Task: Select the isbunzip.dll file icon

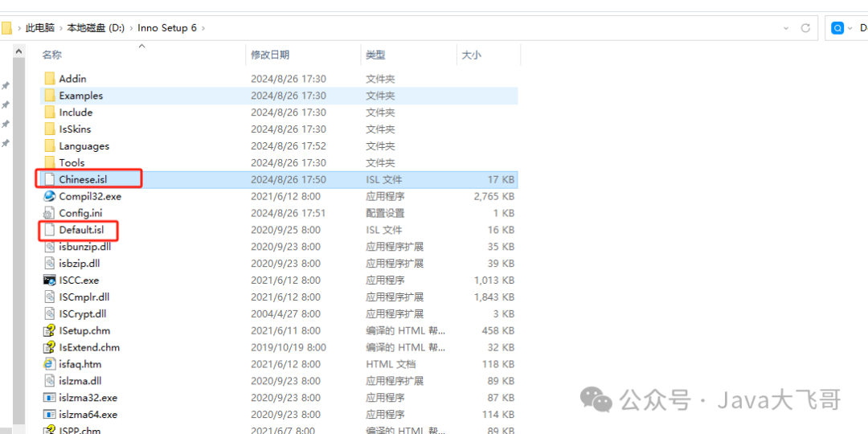Action: (50, 247)
